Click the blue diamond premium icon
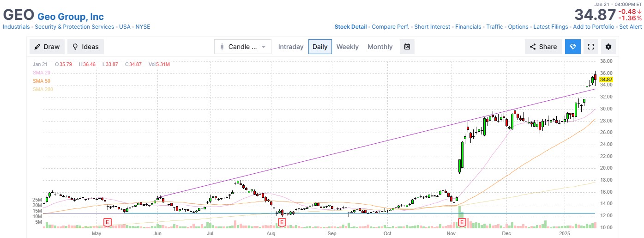 click(573, 47)
